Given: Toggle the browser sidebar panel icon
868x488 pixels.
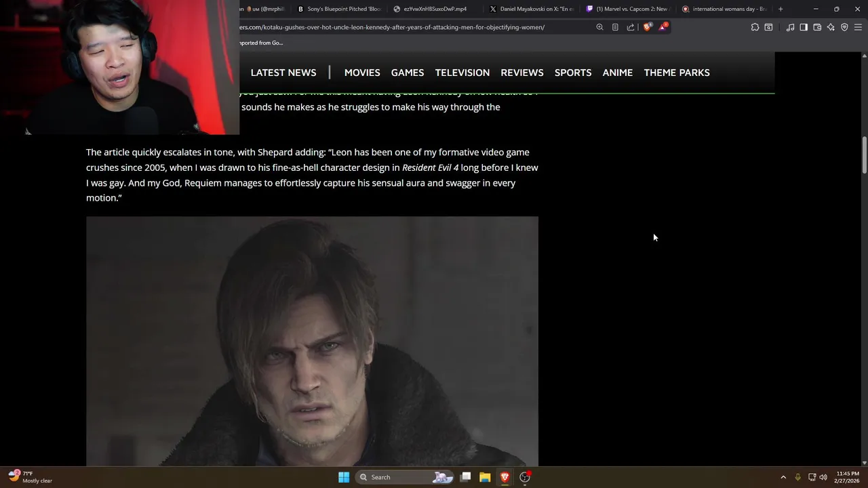Looking at the screenshot, I should 804,27.
